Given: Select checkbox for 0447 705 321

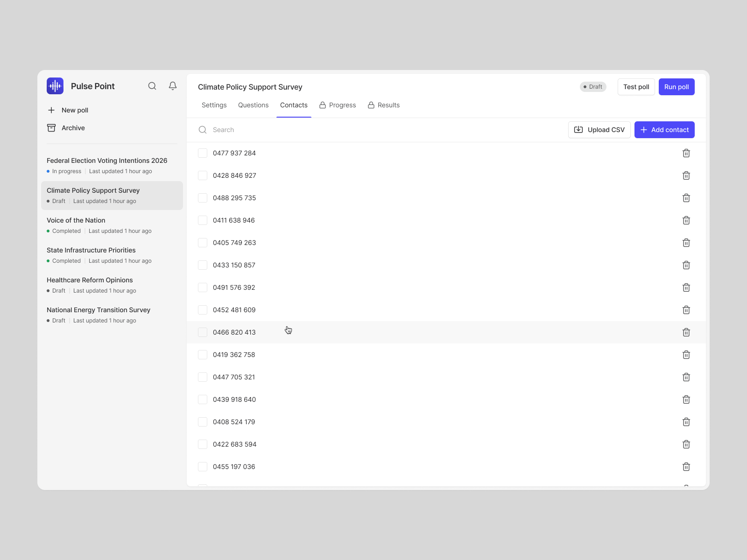Looking at the screenshot, I should (x=203, y=377).
